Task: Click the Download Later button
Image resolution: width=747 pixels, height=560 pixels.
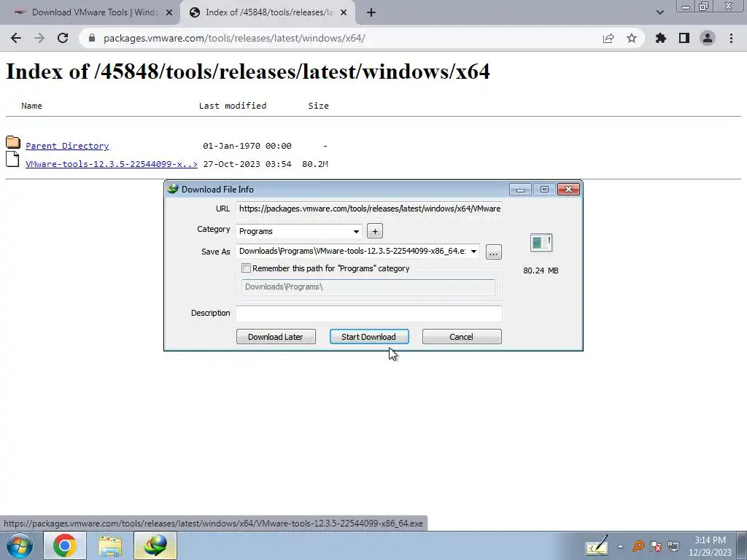Action: [276, 337]
